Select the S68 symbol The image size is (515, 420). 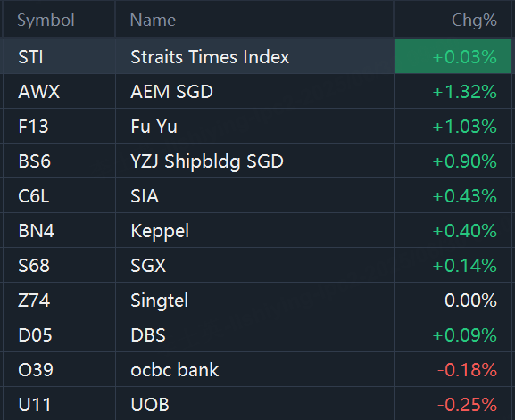pos(34,266)
